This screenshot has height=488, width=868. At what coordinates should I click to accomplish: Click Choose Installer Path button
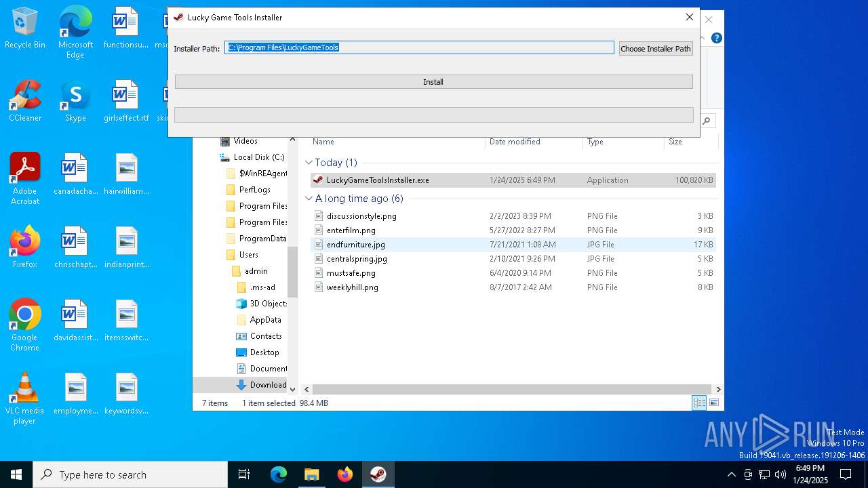(x=655, y=49)
